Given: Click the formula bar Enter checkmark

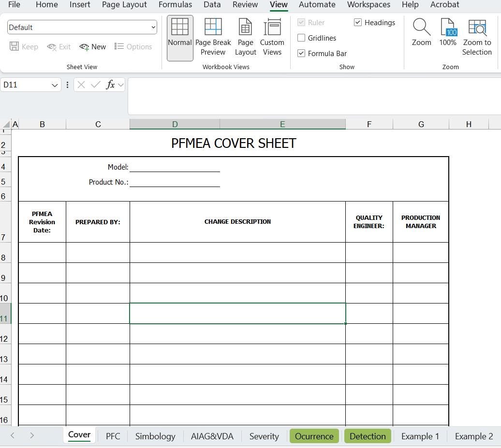Looking at the screenshot, I should (x=96, y=85).
